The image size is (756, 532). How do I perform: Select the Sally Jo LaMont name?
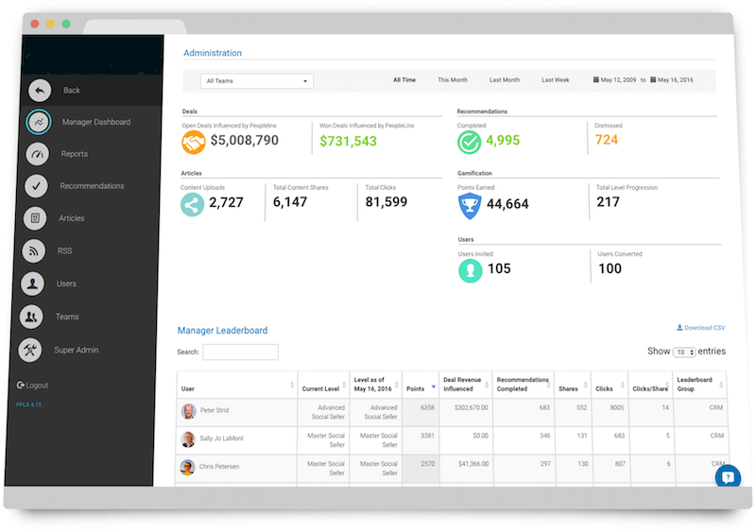(221, 438)
